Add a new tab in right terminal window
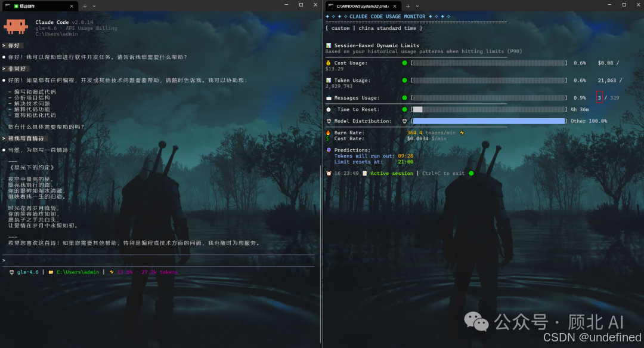The image size is (644, 348). [x=408, y=6]
